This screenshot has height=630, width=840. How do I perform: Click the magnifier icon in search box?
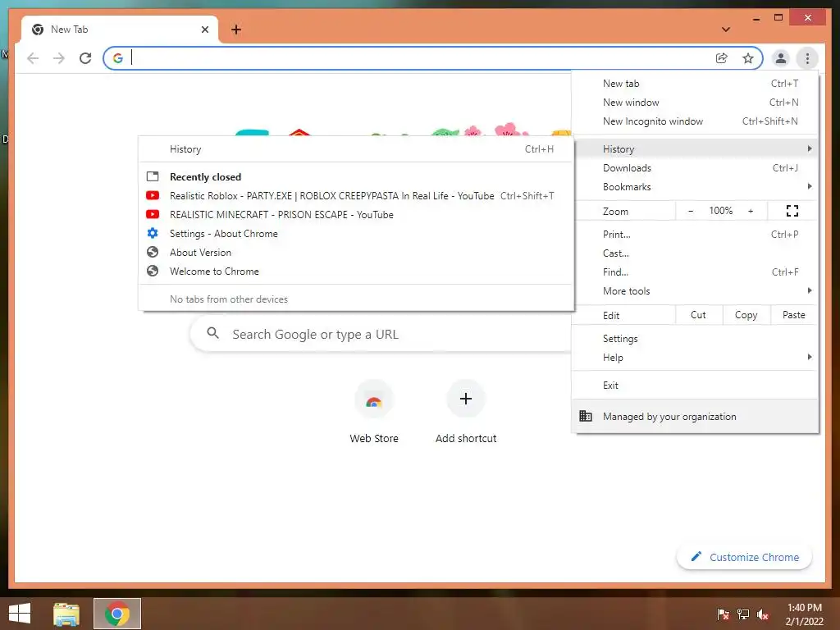pyautogui.click(x=212, y=333)
